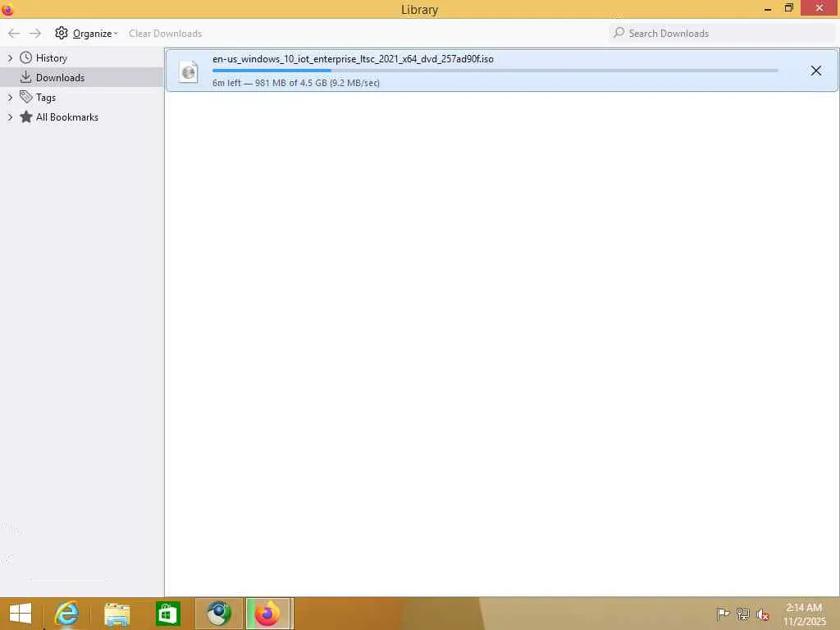This screenshot has width=840, height=630.
Task: Click the magnifier icon in Search Downloads
Action: pos(619,33)
